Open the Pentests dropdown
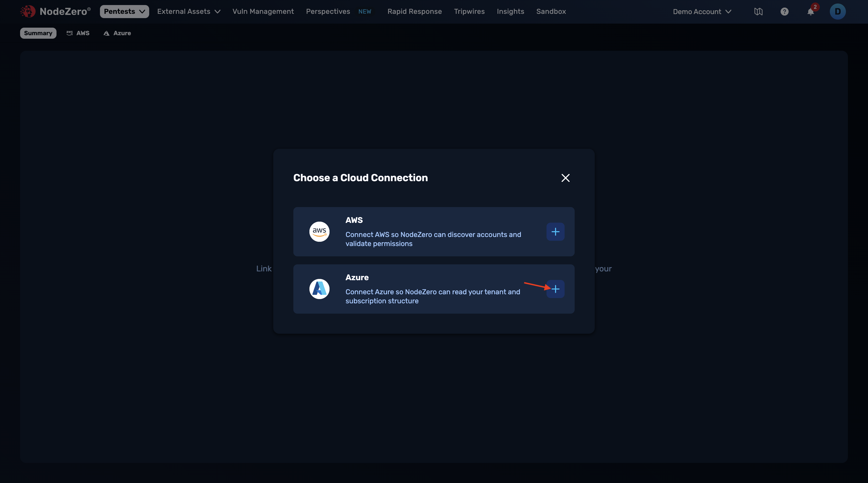The image size is (868, 483). click(124, 11)
